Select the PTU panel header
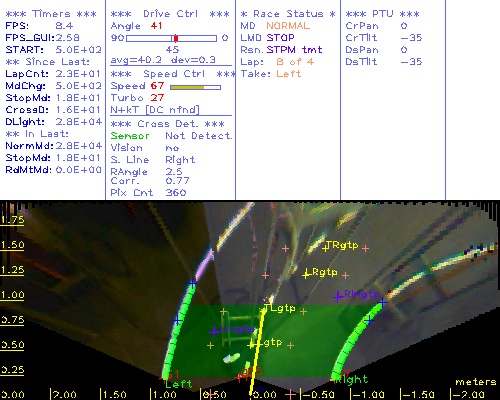Screen dimensions: 500x400 tap(383, 14)
